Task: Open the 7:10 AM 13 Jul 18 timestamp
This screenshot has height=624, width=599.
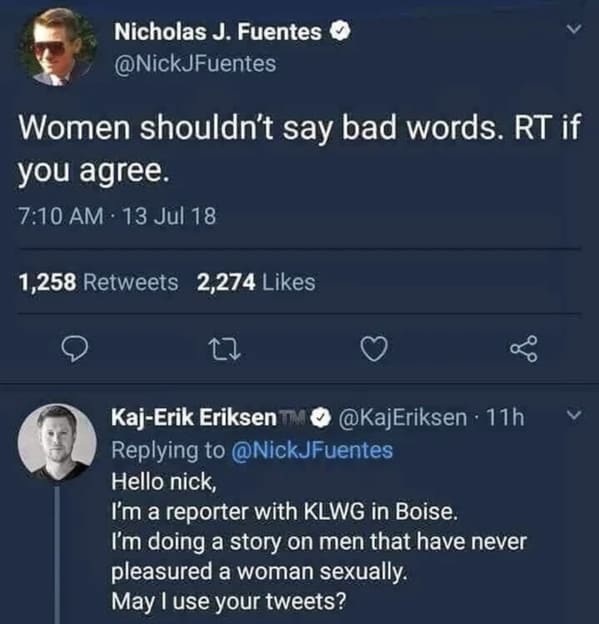Action: coord(117,216)
